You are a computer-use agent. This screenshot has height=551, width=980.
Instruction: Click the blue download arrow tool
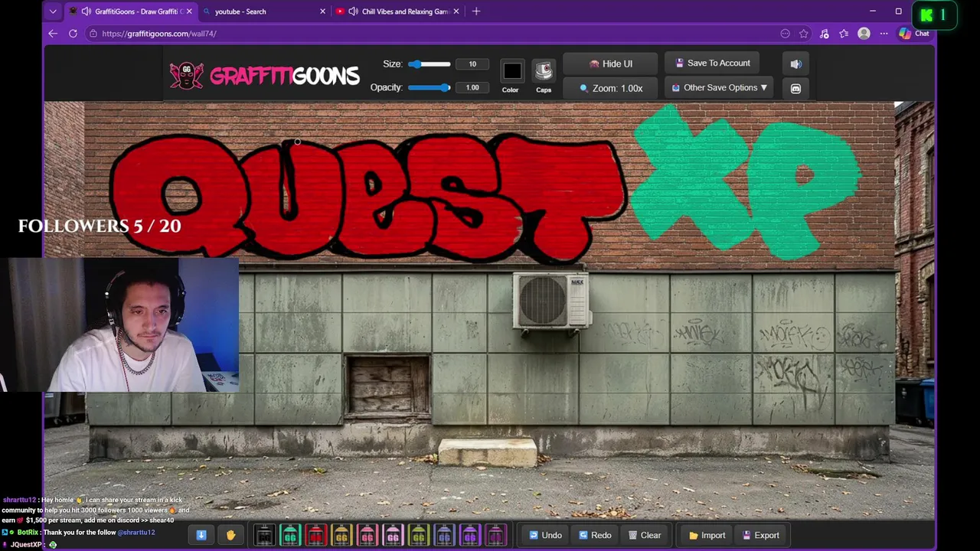[201, 535]
